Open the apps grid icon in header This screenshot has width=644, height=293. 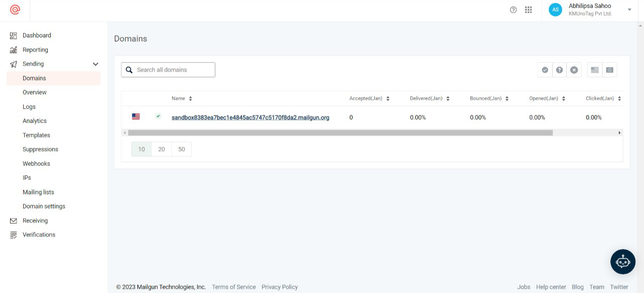tap(528, 10)
